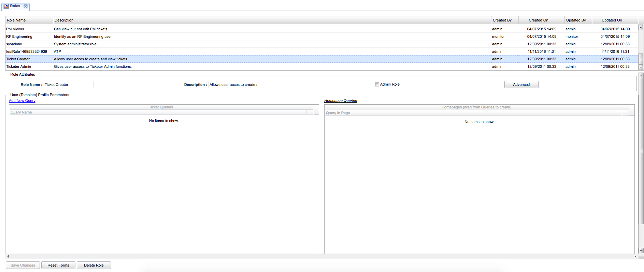Viewport: 644px width, 272px height.
Task: Close the Roles tab
Action: click(x=26, y=6)
